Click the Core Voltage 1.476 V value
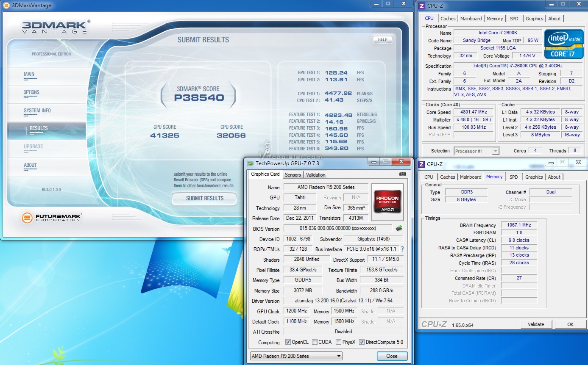The image size is (588, 365). (x=527, y=55)
